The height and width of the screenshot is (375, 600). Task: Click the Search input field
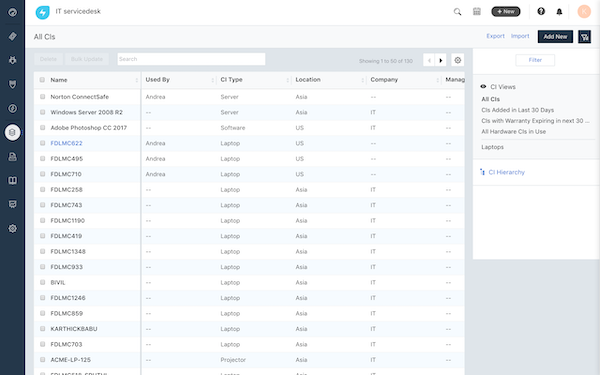point(191,59)
